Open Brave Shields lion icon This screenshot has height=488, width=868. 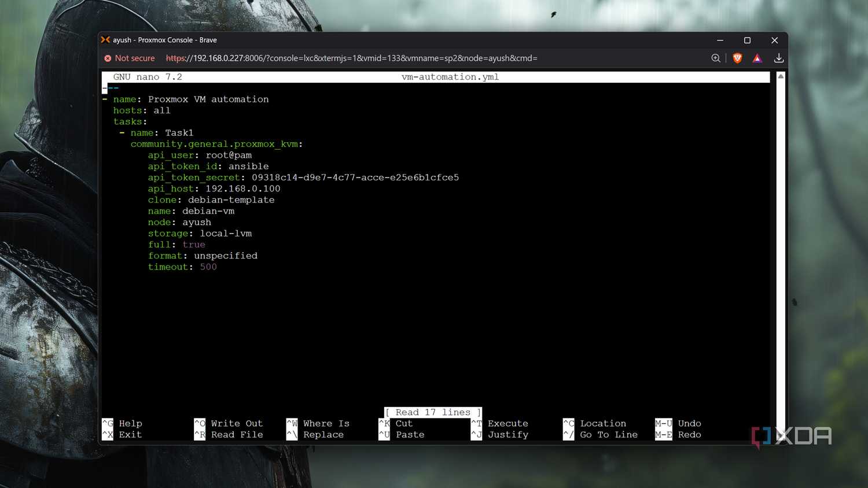(x=737, y=58)
